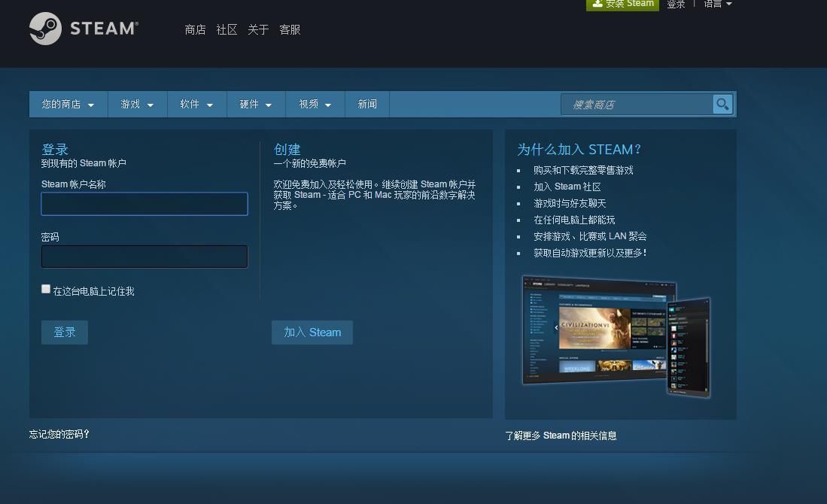Screen dimensions: 827x504
Task: Click the 搜索商店 search box
Action: coord(637,105)
